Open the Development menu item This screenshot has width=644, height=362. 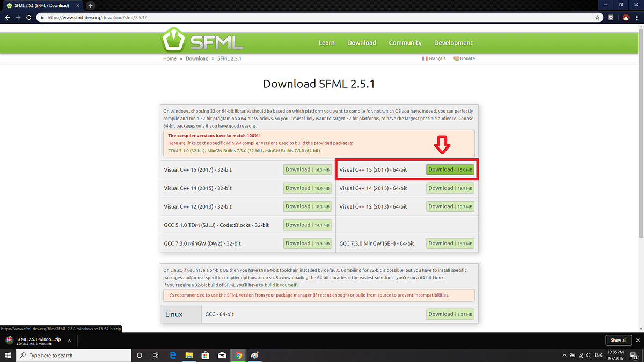tap(453, 43)
